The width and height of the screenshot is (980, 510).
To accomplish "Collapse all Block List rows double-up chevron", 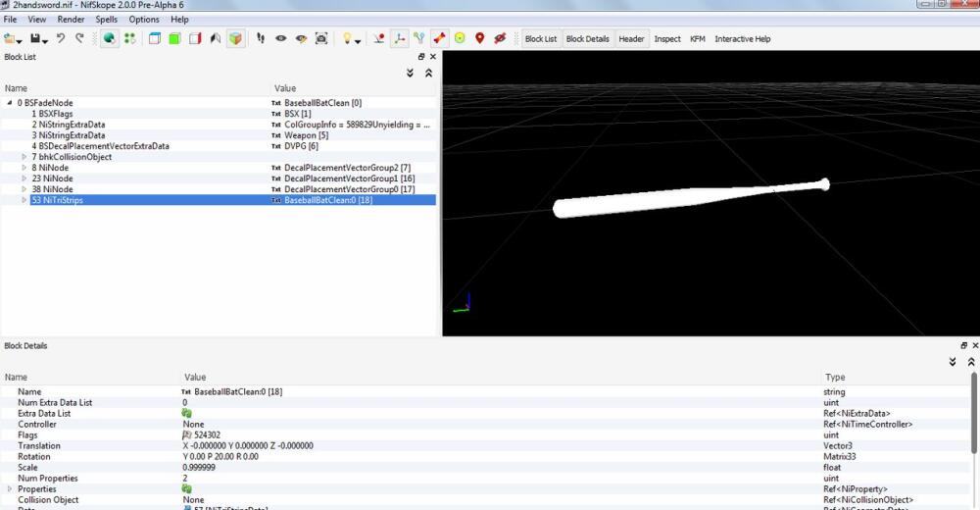I will click(x=429, y=74).
